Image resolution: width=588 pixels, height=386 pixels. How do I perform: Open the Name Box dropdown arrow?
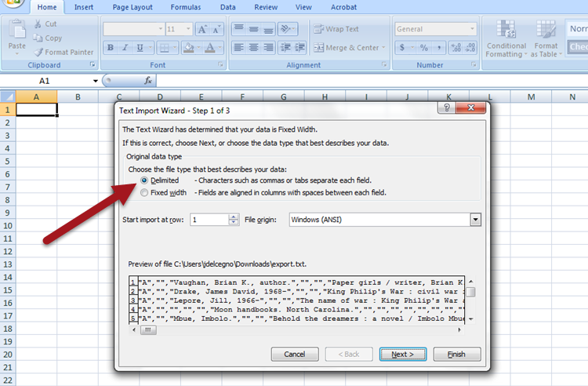tap(95, 81)
